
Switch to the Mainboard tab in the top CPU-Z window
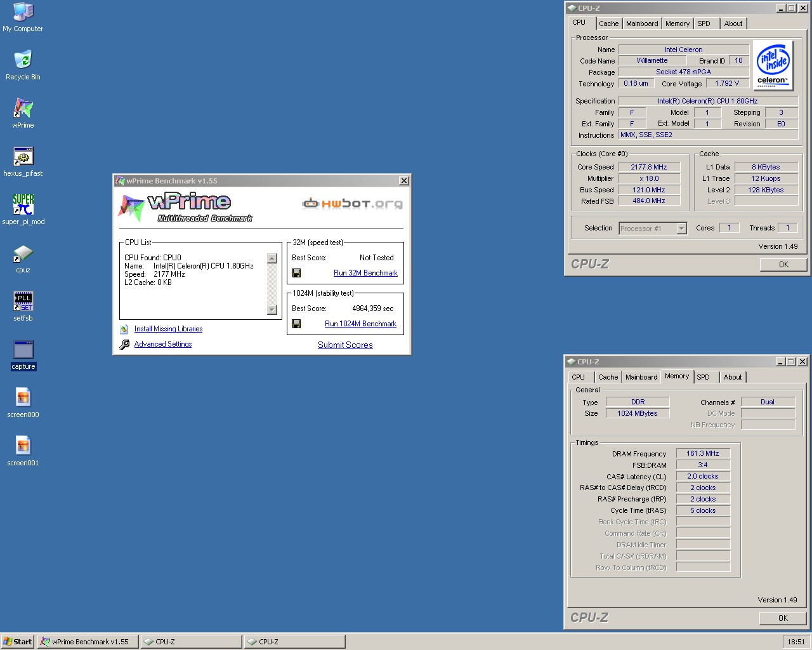(642, 23)
